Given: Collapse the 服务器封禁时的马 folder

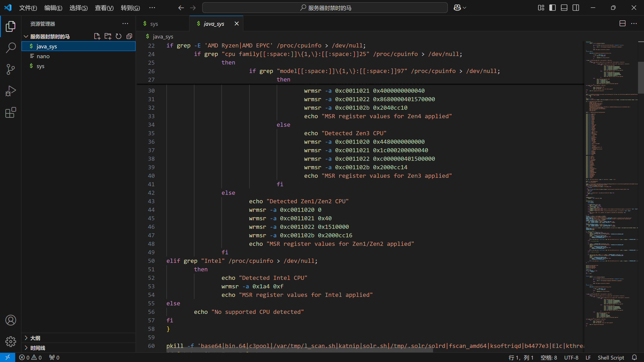Looking at the screenshot, I should point(26,36).
